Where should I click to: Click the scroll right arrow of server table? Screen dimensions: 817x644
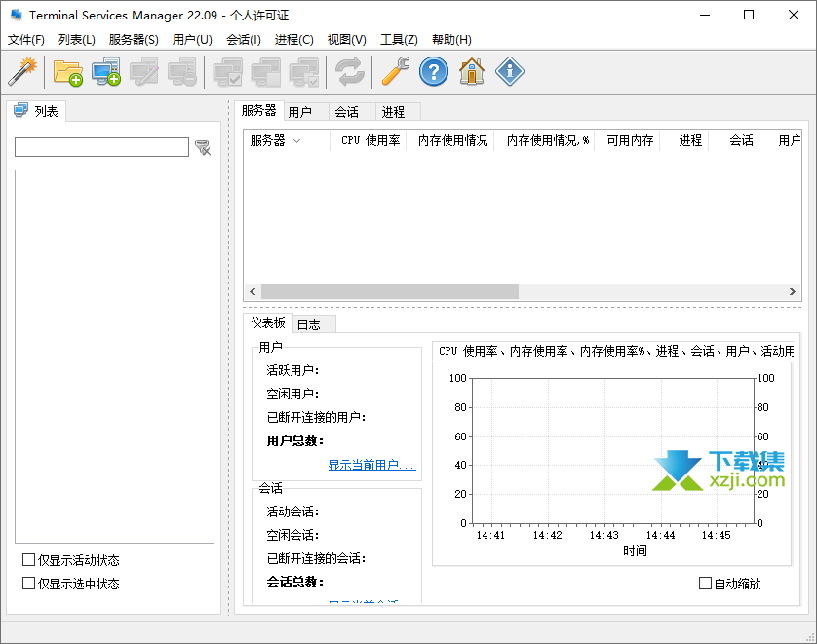click(793, 291)
